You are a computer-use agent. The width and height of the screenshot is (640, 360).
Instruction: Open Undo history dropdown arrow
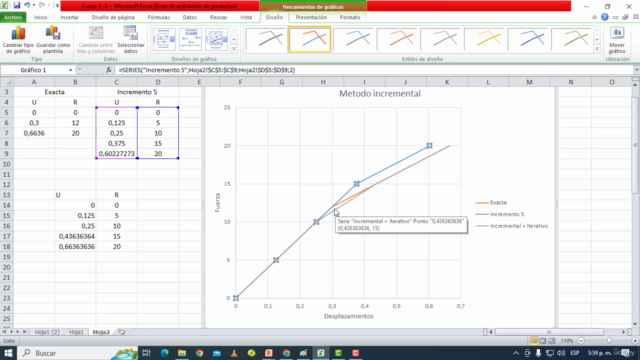tap(34, 5)
